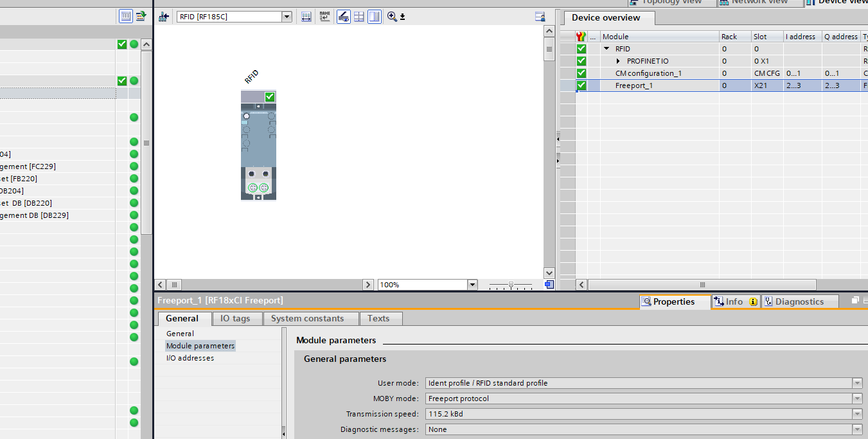The width and height of the screenshot is (868, 439).
Task: Click the zoom slider handle
Action: (511, 285)
